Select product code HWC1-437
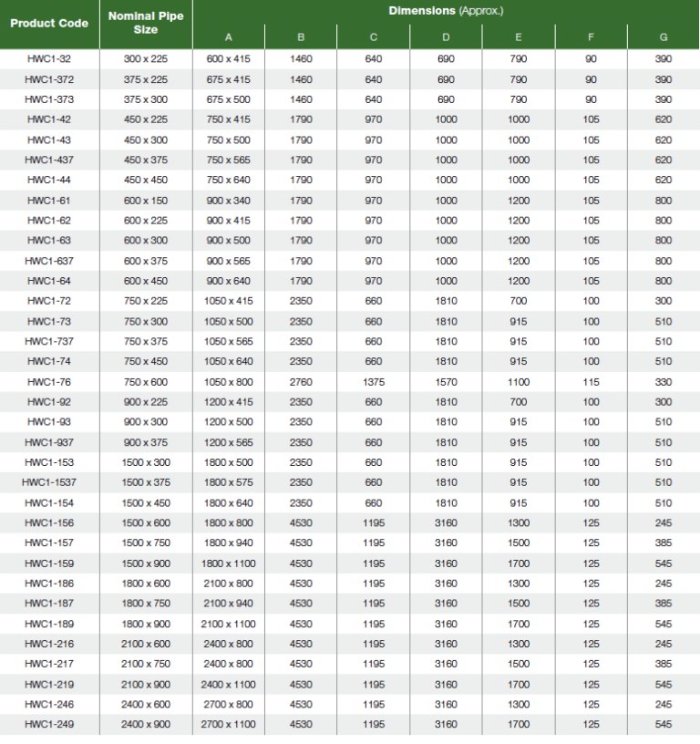 tap(49, 160)
